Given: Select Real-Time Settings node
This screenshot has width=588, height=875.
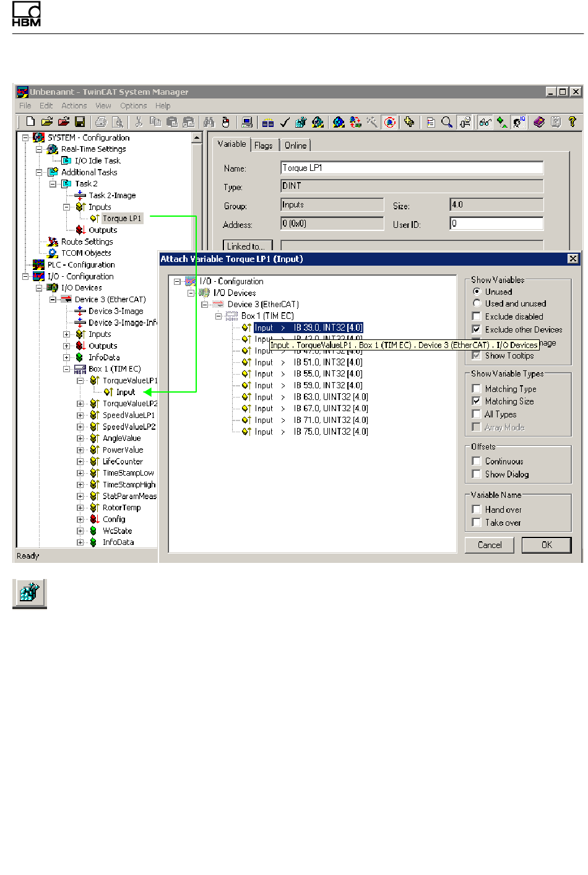Looking at the screenshot, I should (x=93, y=149).
